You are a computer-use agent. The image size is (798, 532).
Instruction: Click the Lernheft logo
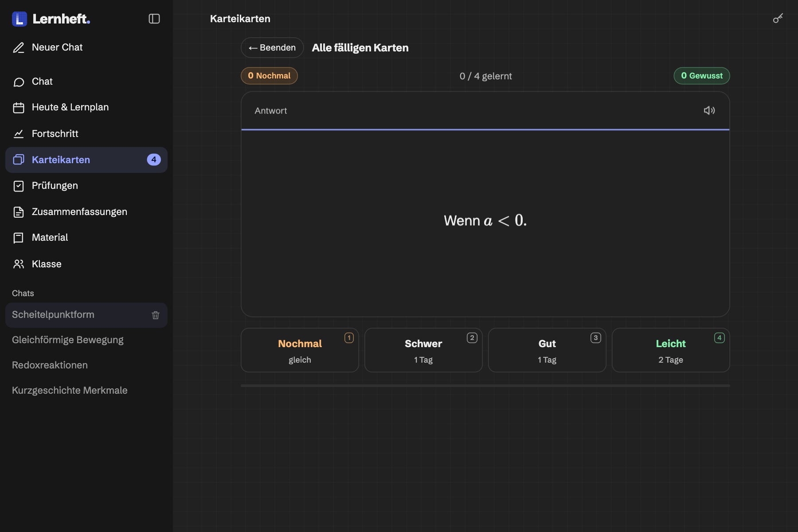(x=51, y=19)
